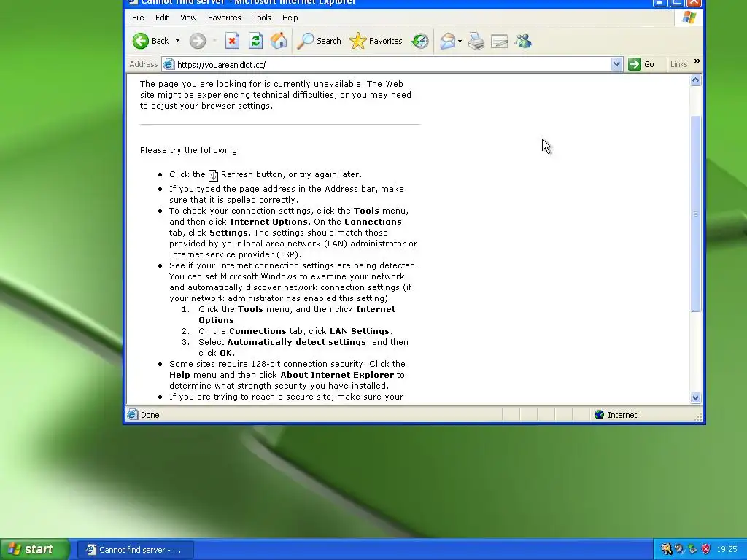Screen dimensions: 747x560
Task: Open the History clock icon
Action: [419, 41]
